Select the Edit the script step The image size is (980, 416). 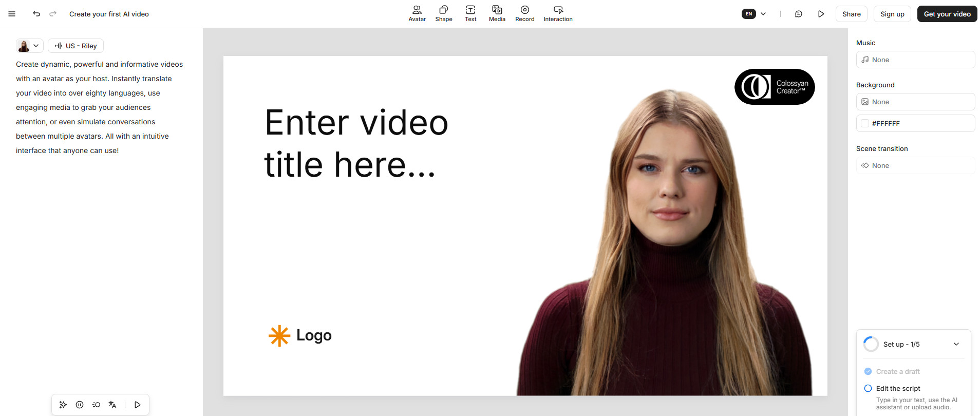[897, 388]
